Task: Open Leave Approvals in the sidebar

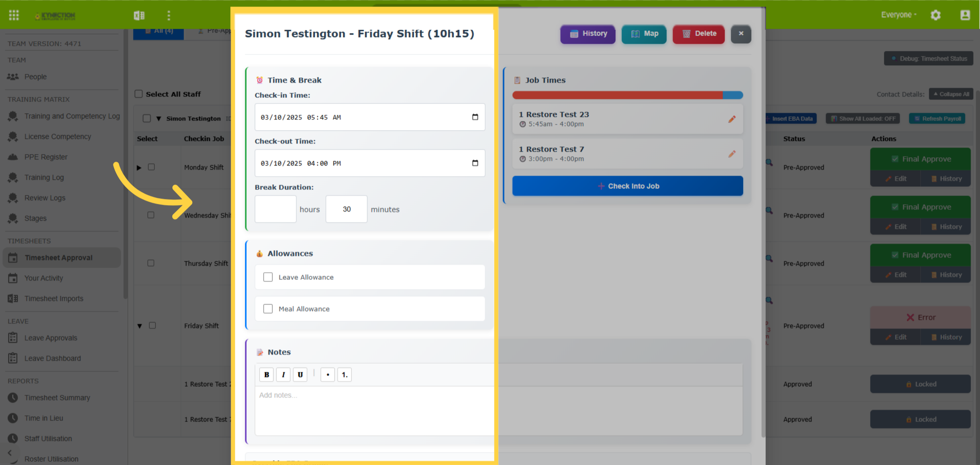Action: pyautogui.click(x=51, y=338)
